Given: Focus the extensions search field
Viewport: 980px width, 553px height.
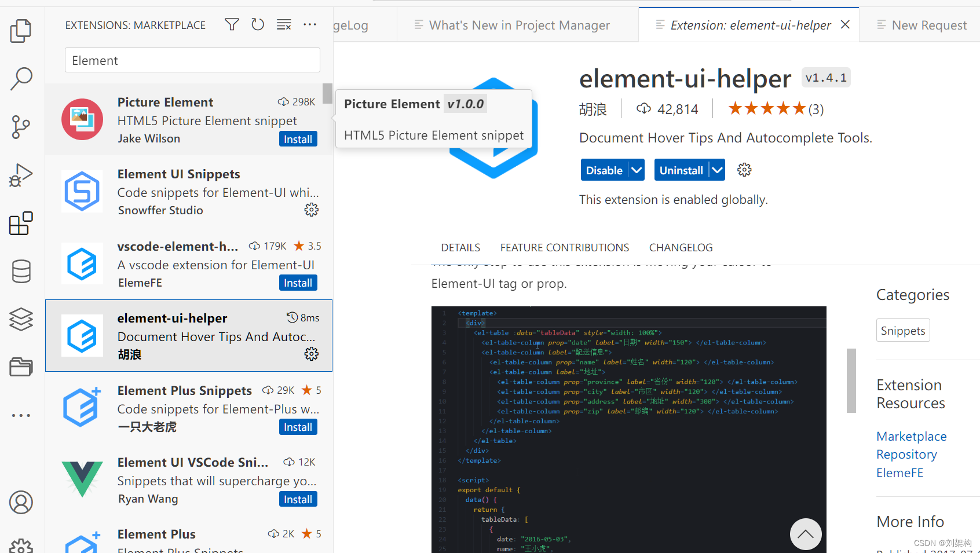Looking at the screenshot, I should [x=192, y=60].
